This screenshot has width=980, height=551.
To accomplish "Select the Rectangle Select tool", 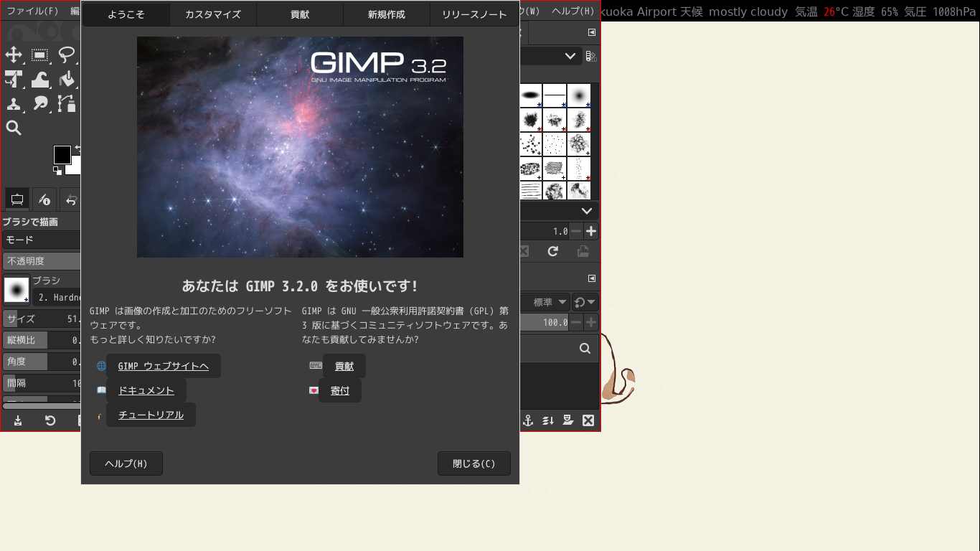I will tap(40, 55).
